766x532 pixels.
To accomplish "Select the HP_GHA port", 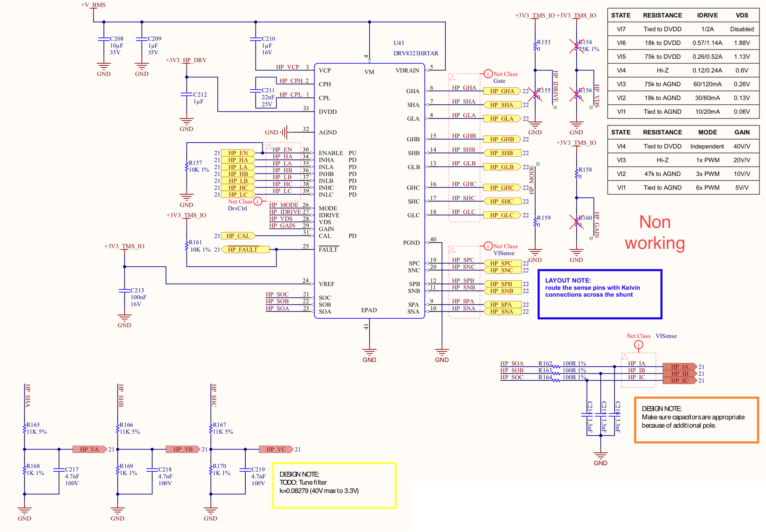I will click(x=502, y=91).
